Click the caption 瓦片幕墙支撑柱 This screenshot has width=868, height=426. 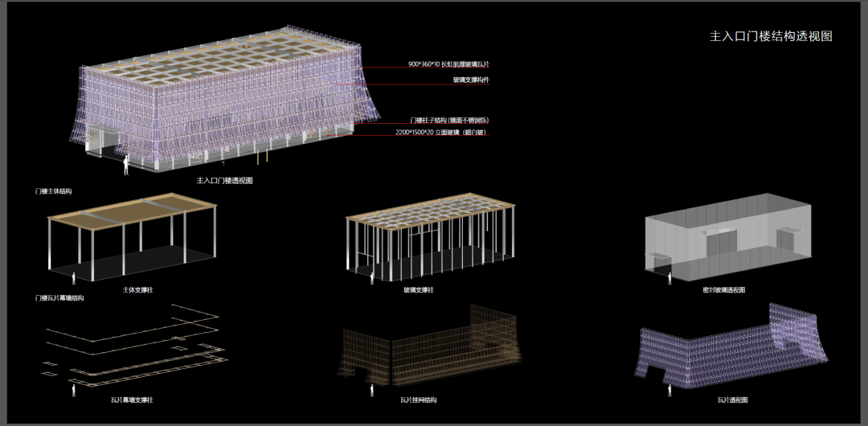(132, 399)
